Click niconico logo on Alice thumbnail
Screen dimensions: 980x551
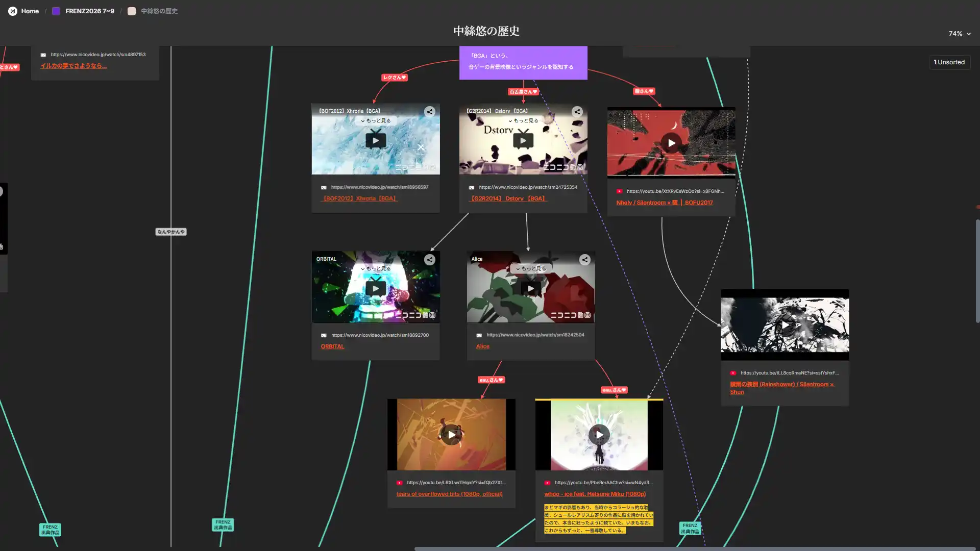571,315
